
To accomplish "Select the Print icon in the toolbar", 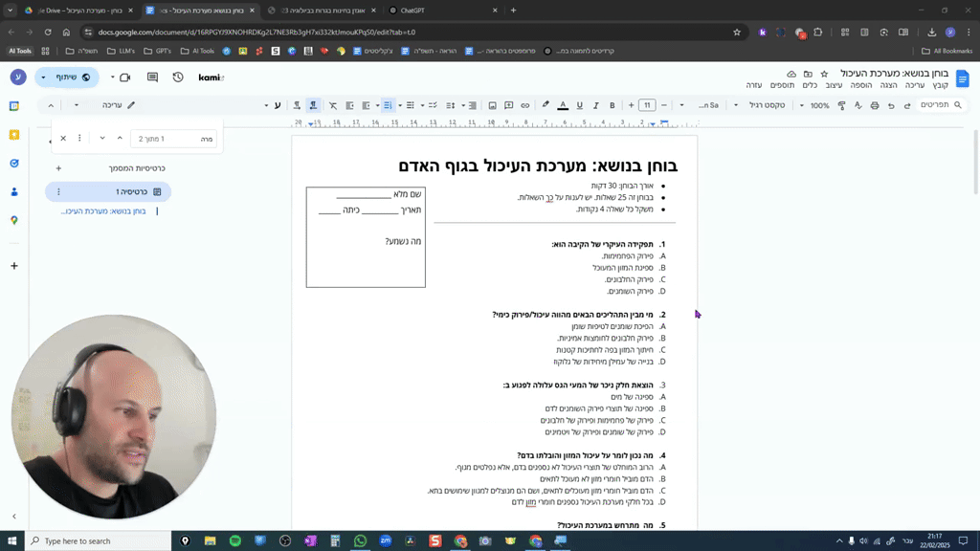I will (x=873, y=105).
